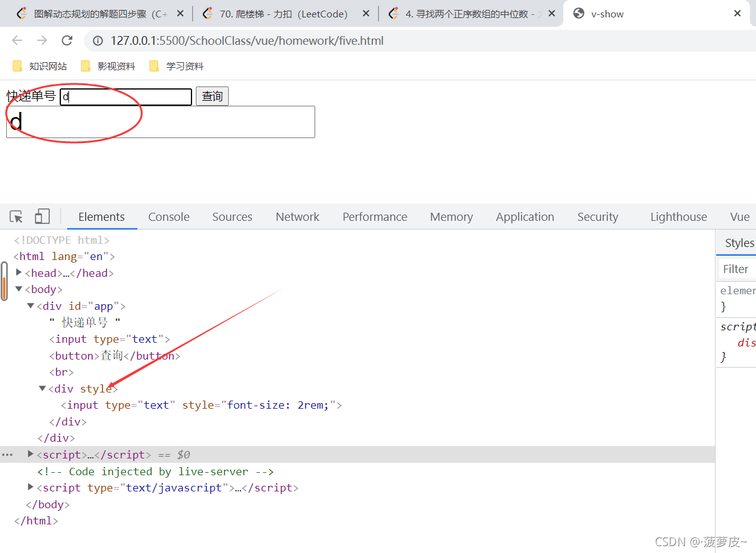This screenshot has height=553, width=756.
Task: Click the three-dots beside the selected script row
Action: coord(7,455)
